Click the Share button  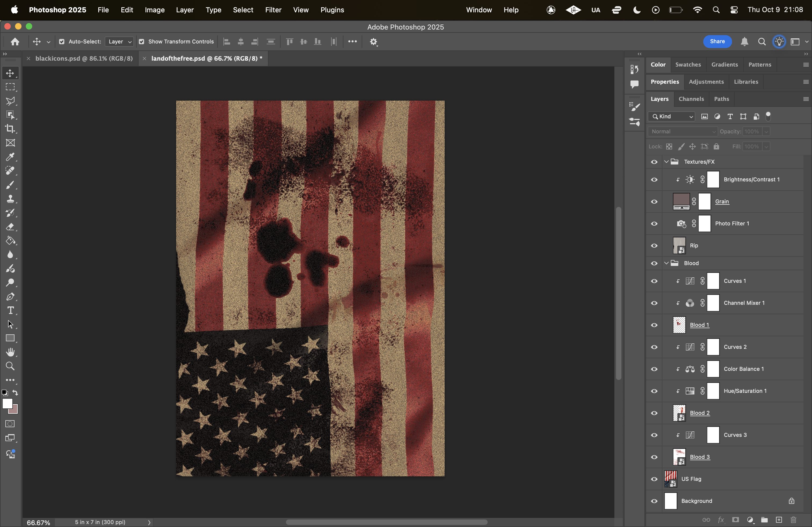pyautogui.click(x=717, y=41)
